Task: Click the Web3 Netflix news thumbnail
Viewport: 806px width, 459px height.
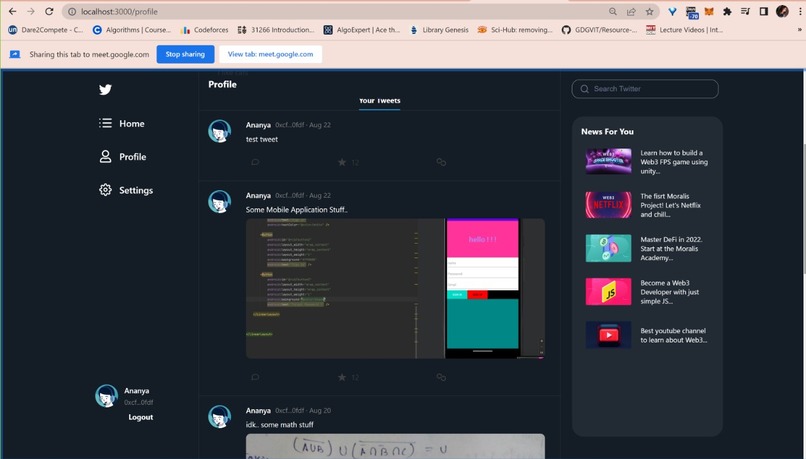Action: [609, 205]
